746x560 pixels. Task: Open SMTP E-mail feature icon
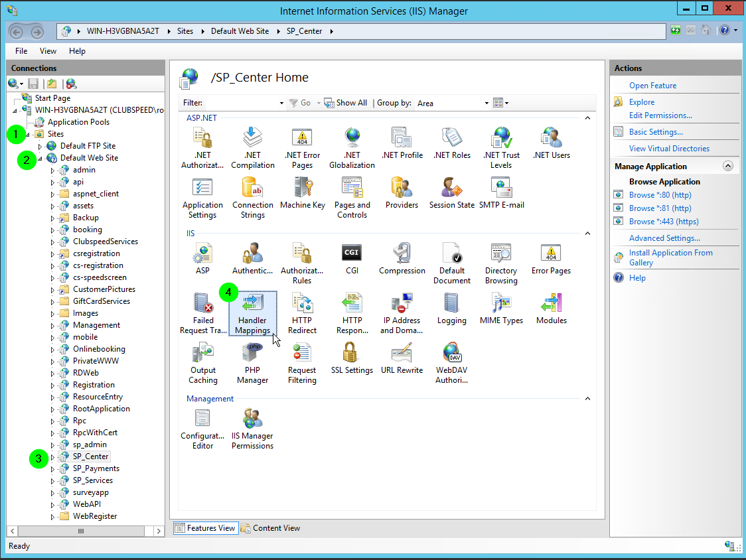pos(502,193)
